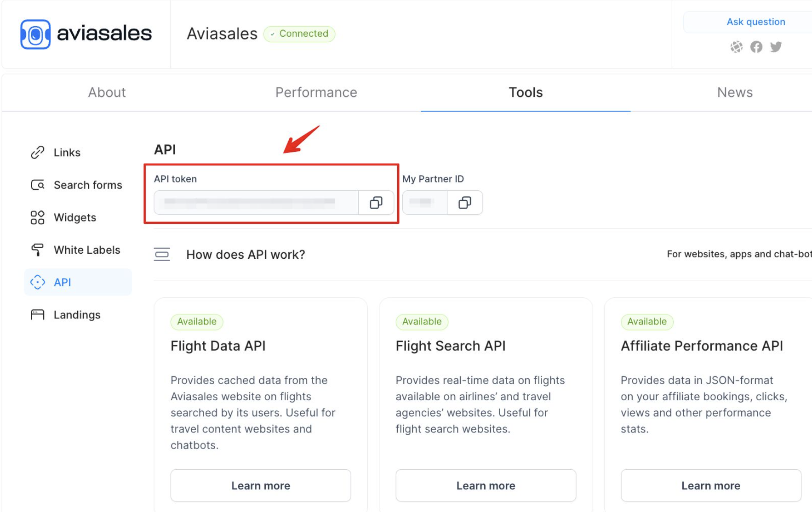Switch to the News tab

[x=735, y=92]
